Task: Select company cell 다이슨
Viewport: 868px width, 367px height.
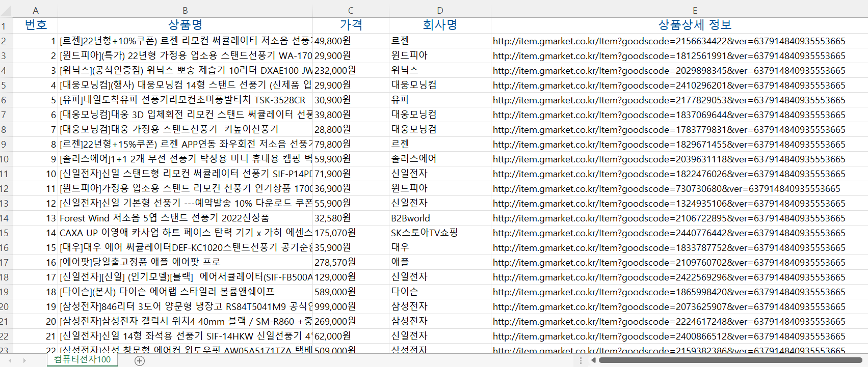Action: 440,292
